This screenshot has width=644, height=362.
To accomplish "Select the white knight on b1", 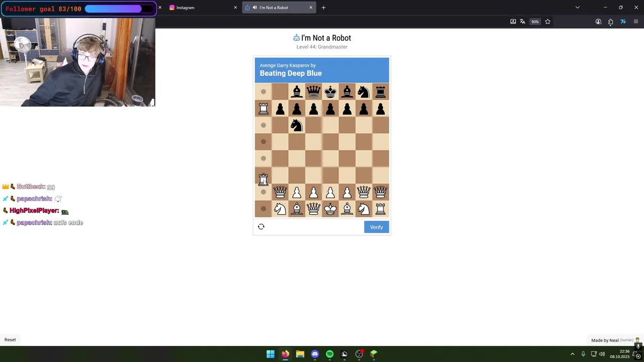I will 280,209.
